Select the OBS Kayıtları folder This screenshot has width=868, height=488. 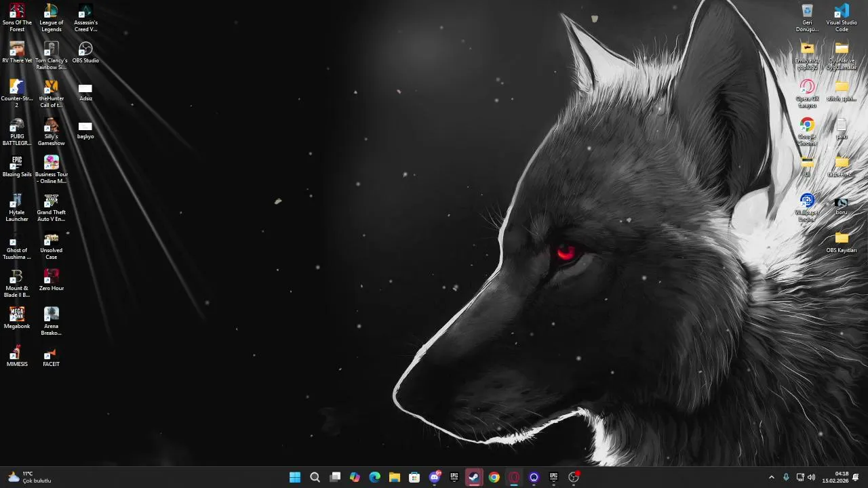click(842, 243)
